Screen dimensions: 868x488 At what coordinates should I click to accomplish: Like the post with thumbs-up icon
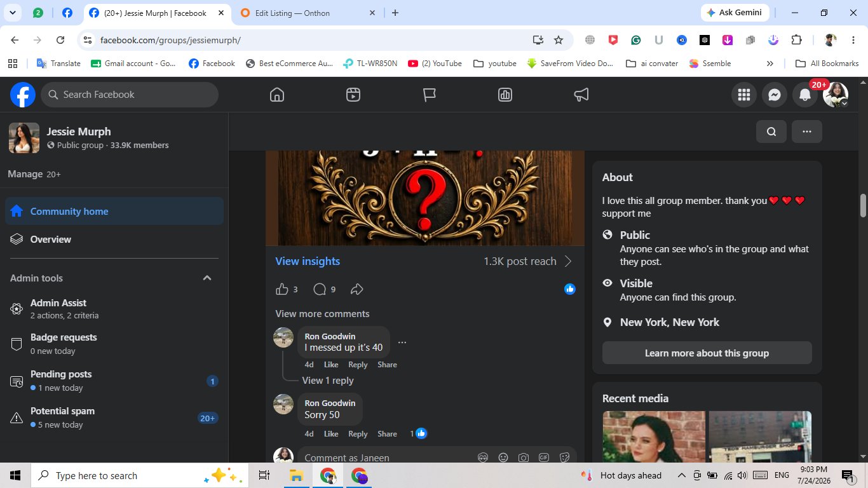(282, 289)
